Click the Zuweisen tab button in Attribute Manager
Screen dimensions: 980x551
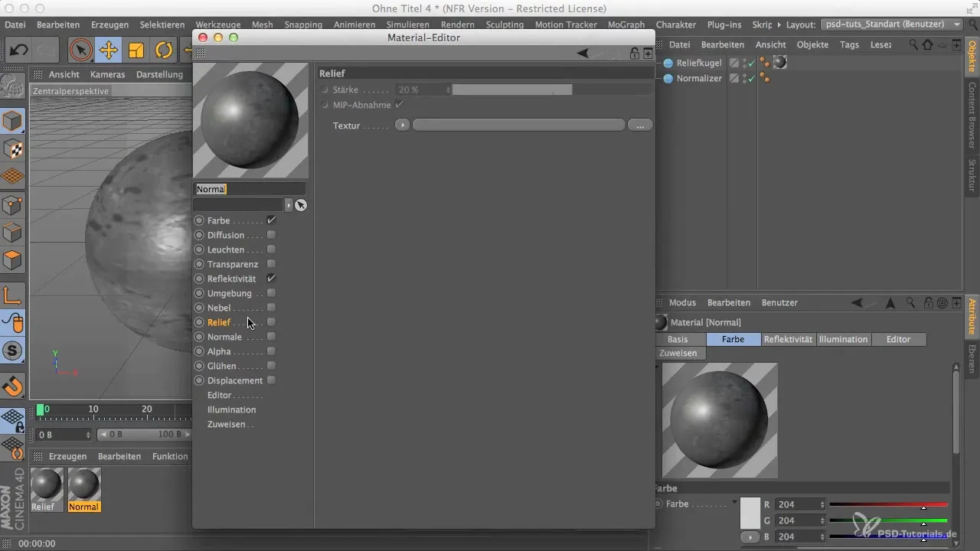coord(678,353)
